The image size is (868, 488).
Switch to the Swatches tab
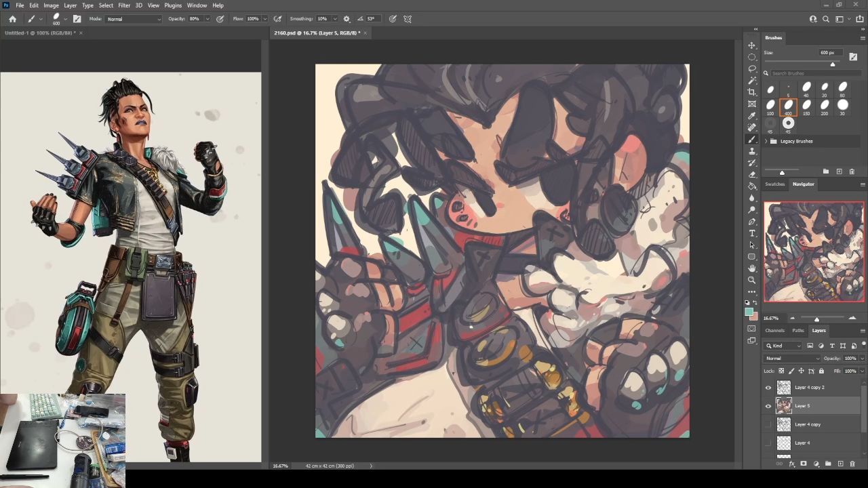coord(774,184)
